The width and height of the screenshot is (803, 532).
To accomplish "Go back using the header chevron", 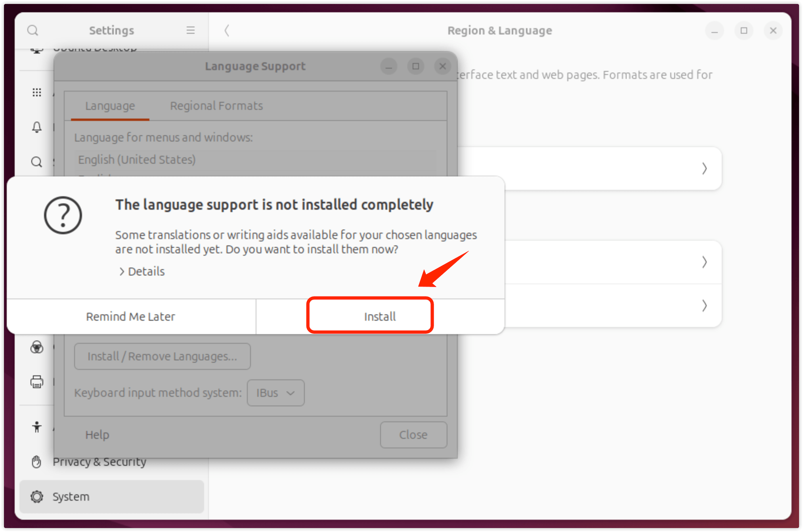I will click(x=227, y=31).
